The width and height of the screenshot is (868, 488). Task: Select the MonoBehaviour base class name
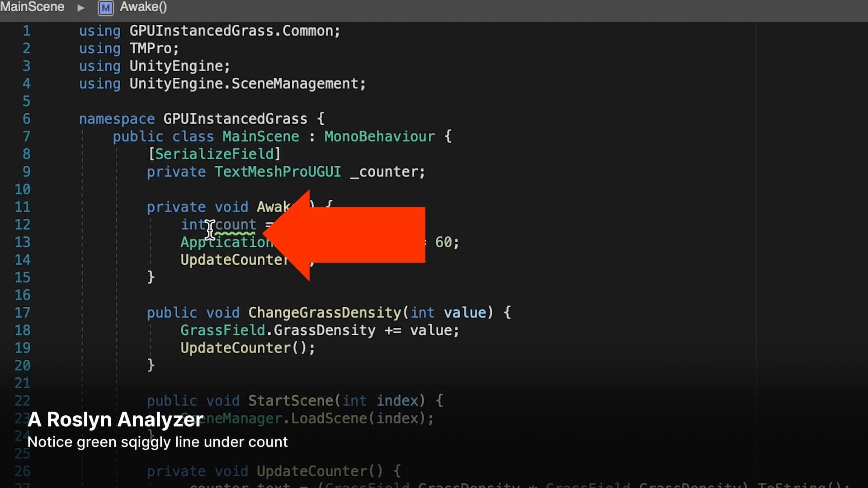pyautogui.click(x=379, y=136)
